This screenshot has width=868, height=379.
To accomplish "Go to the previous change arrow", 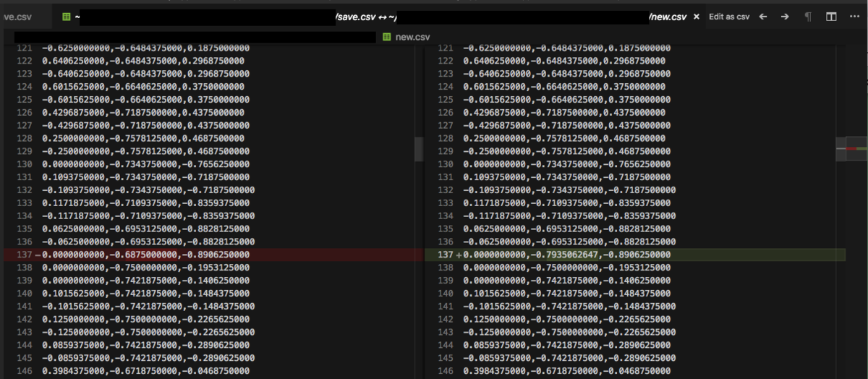I will (x=762, y=16).
